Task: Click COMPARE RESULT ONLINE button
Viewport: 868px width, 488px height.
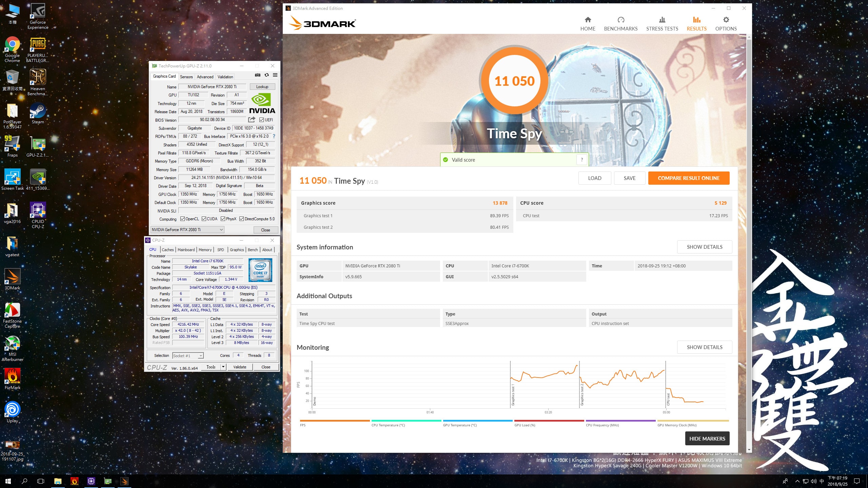Action: 689,178
